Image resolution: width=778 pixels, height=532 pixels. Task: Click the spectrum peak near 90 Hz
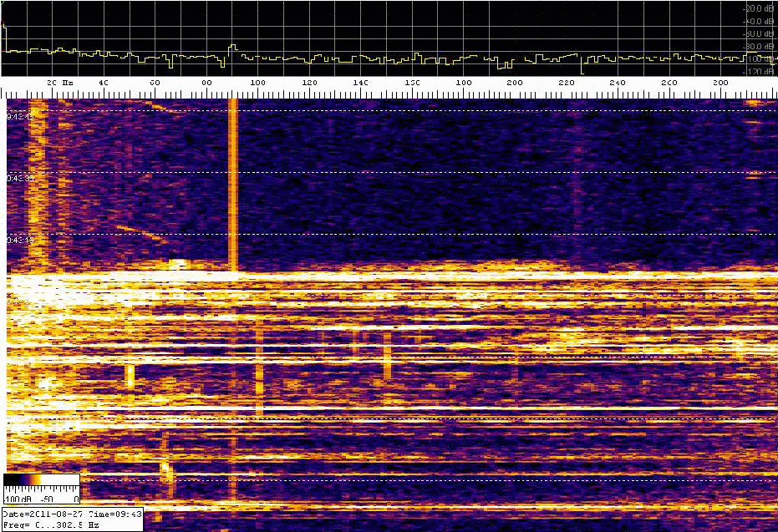point(233,46)
